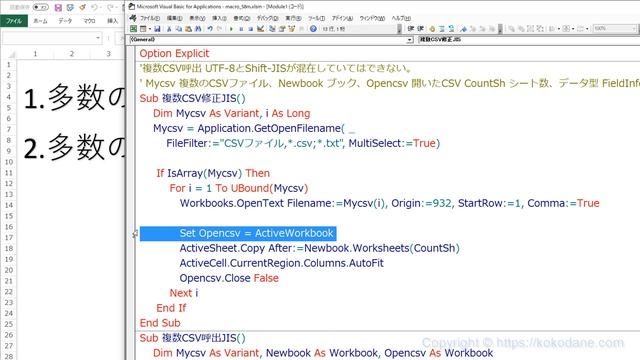Open the 100% zoom dropdown in VBA toolbar
Screen dimensions: 640x360
634,29
